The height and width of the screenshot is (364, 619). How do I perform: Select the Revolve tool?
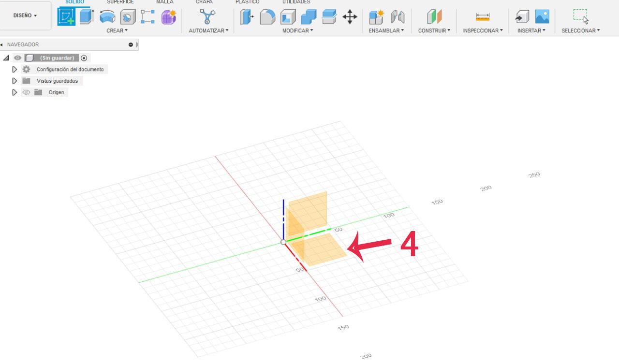click(x=107, y=17)
